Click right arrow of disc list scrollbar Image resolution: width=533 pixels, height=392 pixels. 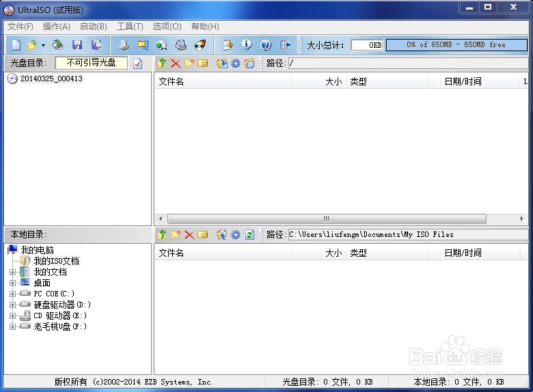522,219
